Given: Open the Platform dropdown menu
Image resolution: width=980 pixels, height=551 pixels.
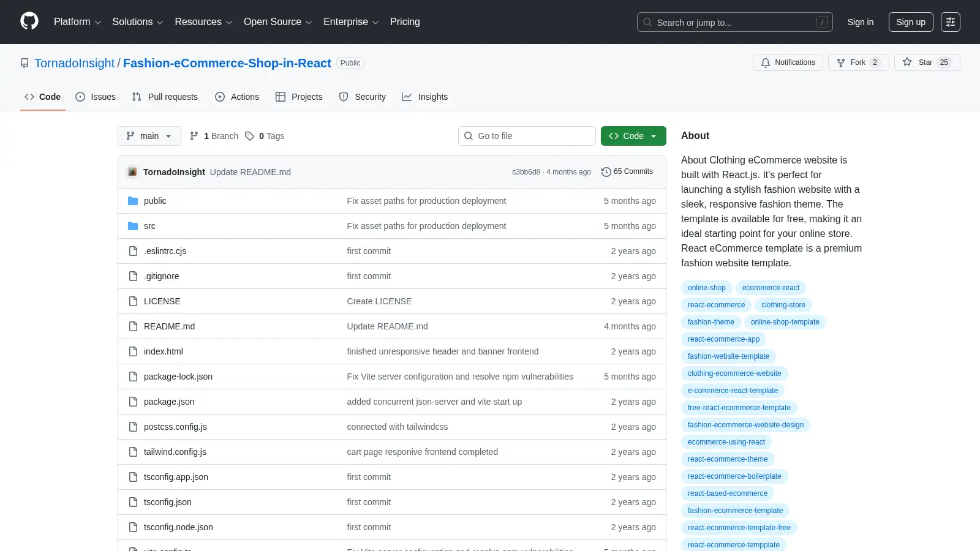Looking at the screenshot, I should [77, 22].
